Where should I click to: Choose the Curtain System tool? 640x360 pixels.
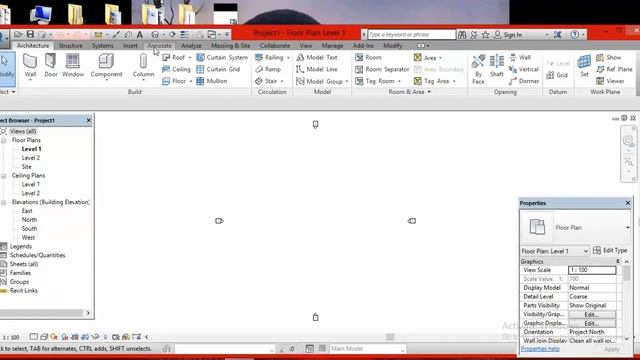pyautogui.click(x=222, y=58)
